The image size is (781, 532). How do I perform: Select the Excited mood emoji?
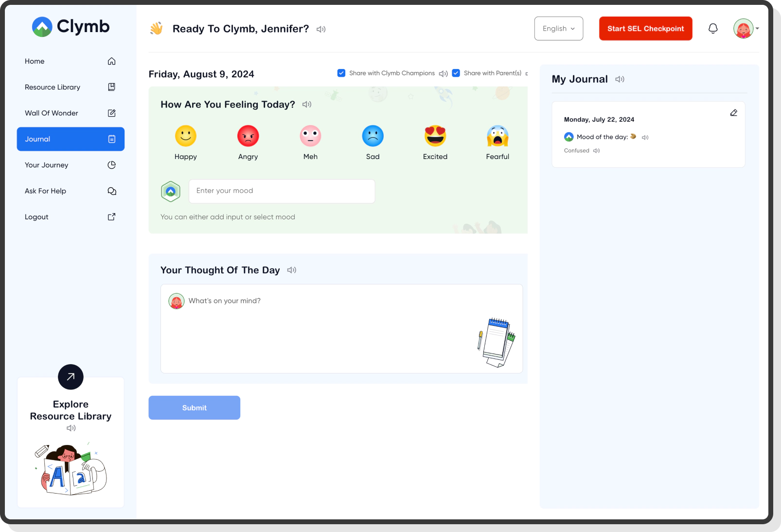(x=435, y=136)
